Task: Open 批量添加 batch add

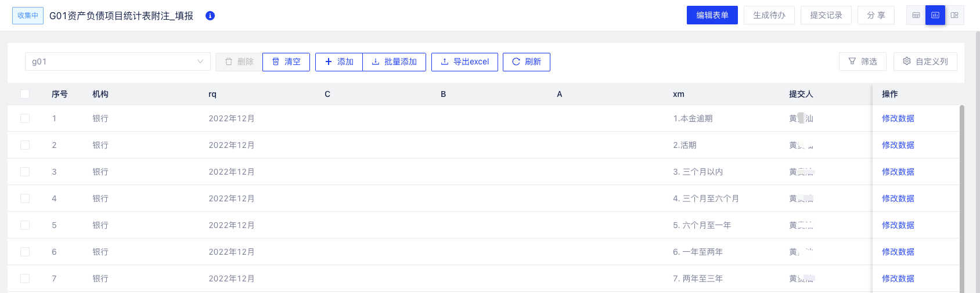Action: click(394, 62)
